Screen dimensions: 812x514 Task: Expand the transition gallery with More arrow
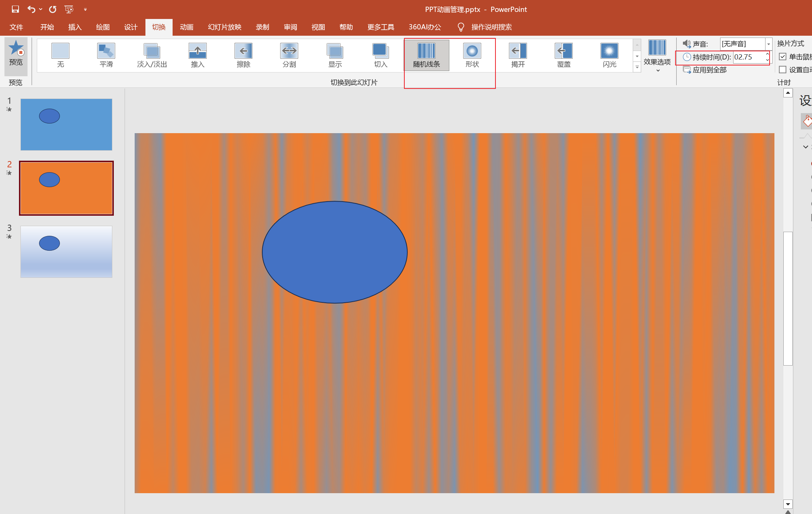(x=637, y=67)
